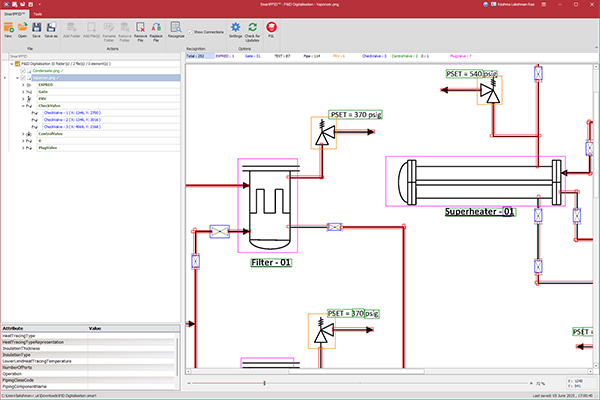The image size is (600, 400).
Task: Click the PSET = 370 psig label near Filter
Action: click(x=355, y=114)
